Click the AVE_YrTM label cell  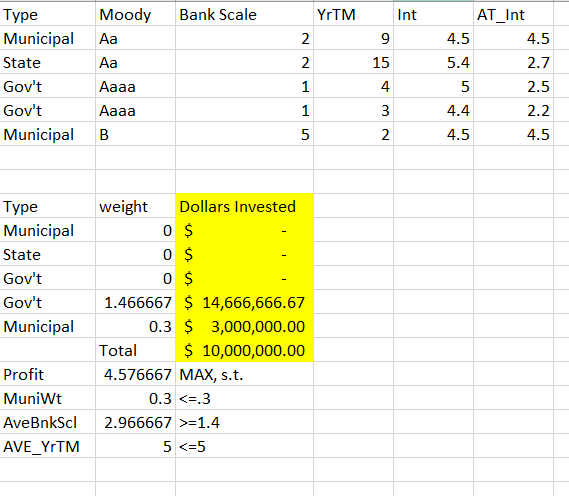(48, 446)
